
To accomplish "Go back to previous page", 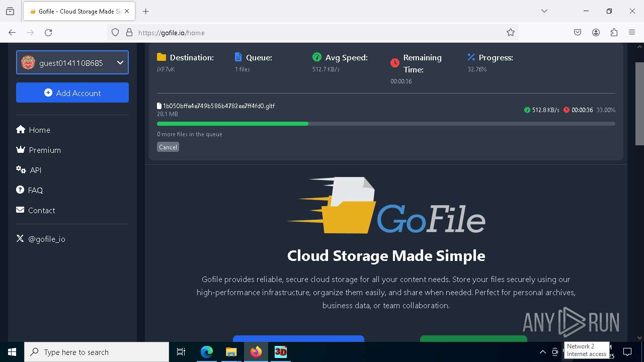I will 12,32.
